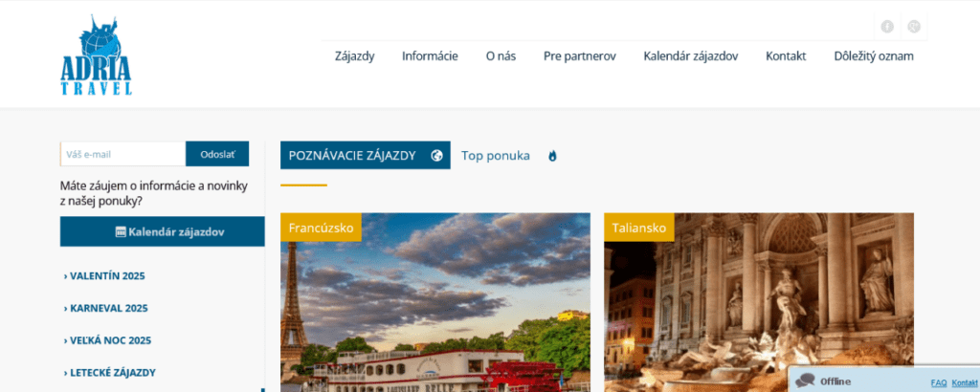Click the globe icon in Poznávacie zájazdy
This screenshot has height=392, width=980.
(436, 156)
